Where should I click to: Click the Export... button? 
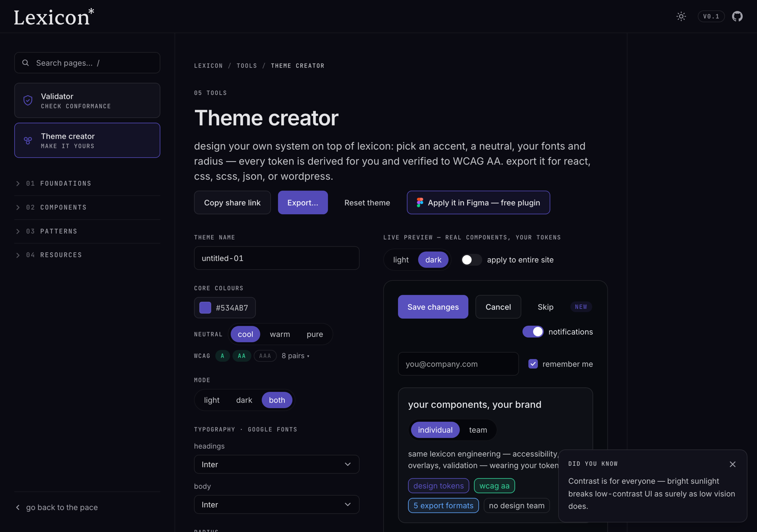(x=303, y=202)
